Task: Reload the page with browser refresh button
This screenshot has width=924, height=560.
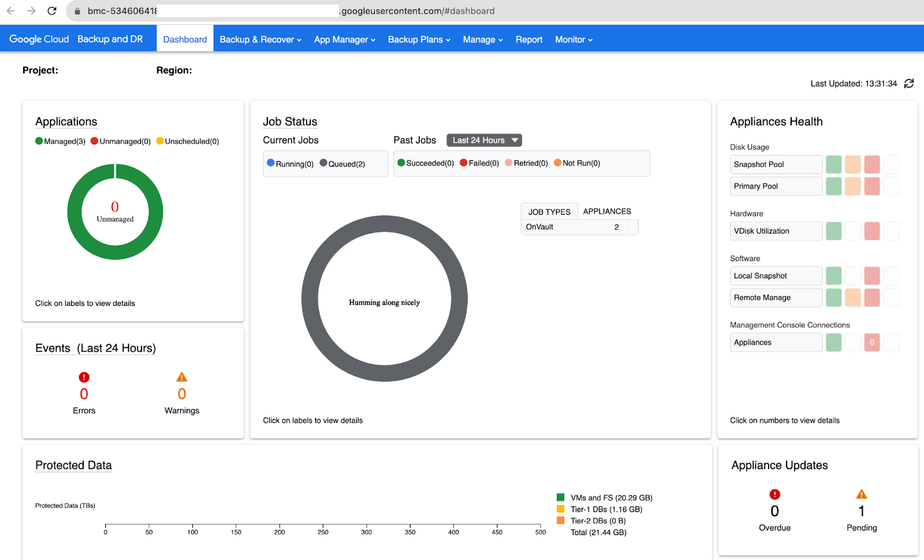Action: pyautogui.click(x=52, y=11)
